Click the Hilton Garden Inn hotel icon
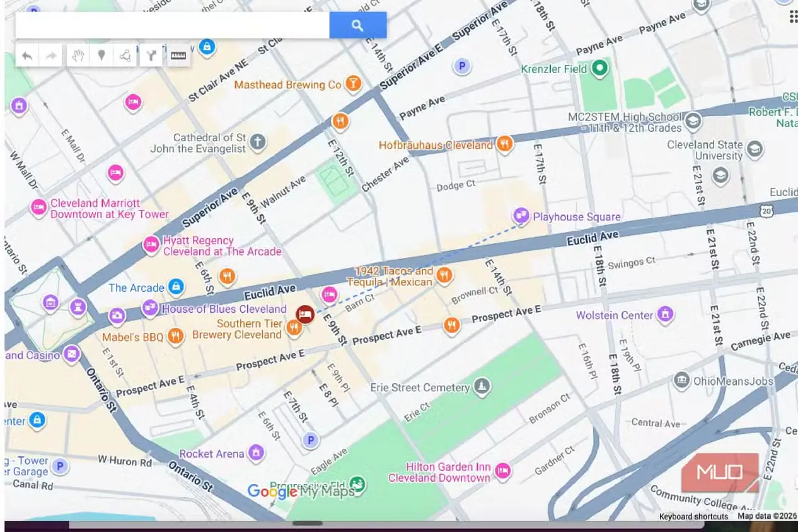Screen dimensions: 798x532 502,471
